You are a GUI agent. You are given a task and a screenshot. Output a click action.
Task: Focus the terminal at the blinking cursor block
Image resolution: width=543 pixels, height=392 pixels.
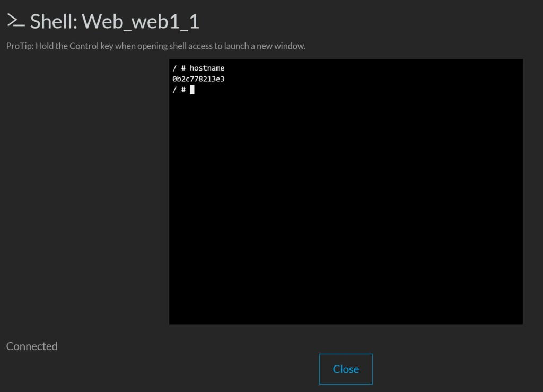(192, 90)
